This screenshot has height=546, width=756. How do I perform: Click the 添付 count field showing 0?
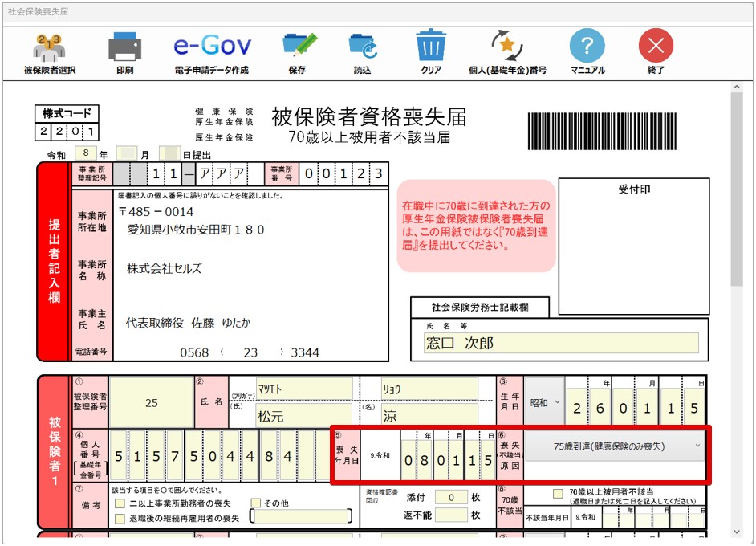pos(451,497)
